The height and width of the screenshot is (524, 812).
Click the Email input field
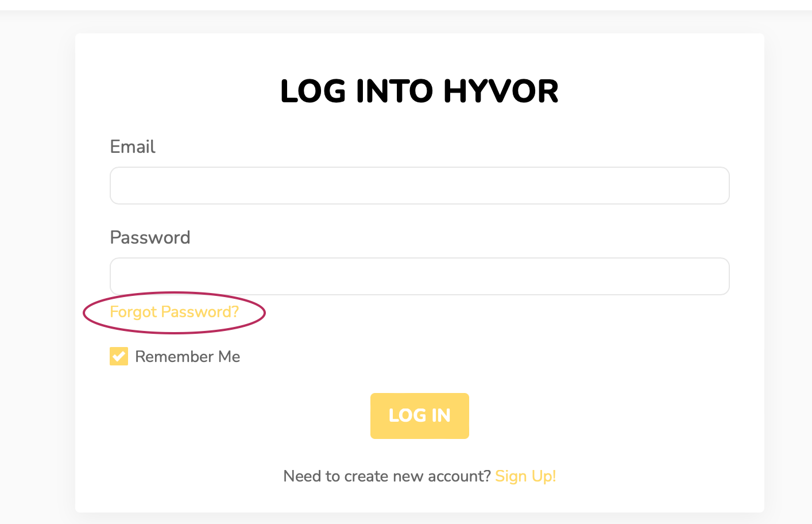click(420, 186)
